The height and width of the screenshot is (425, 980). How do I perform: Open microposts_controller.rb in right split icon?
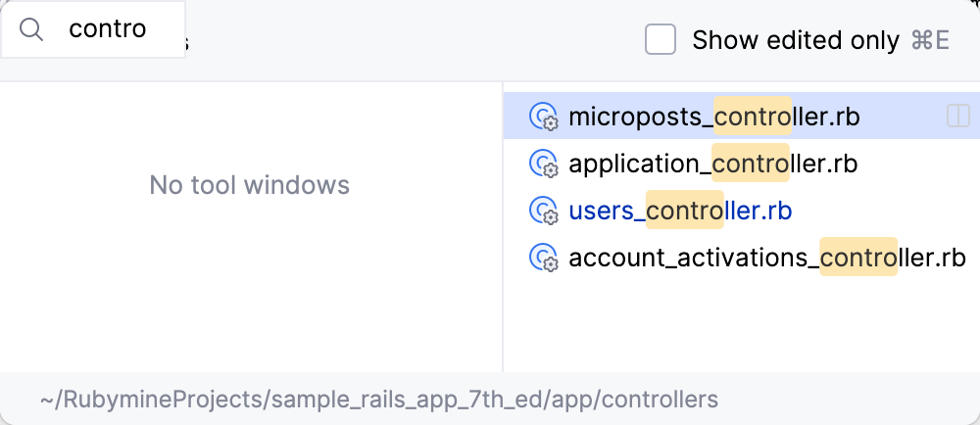tap(957, 118)
